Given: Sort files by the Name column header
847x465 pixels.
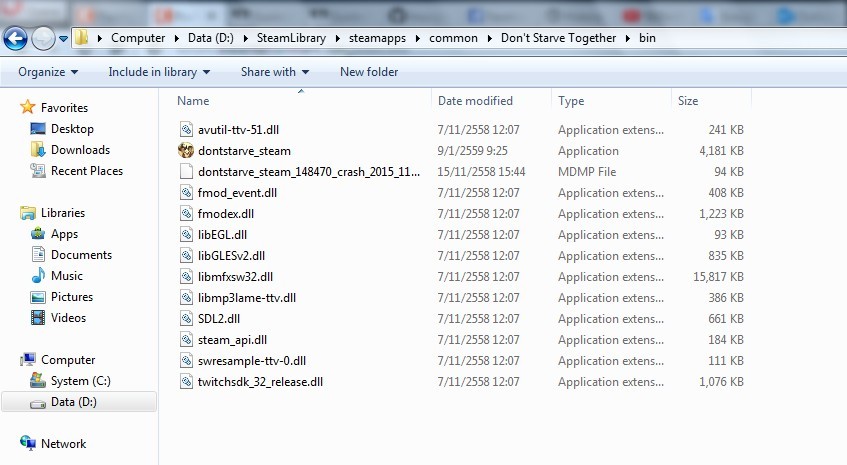Looking at the screenshot, I should click(x=193, y=101).
